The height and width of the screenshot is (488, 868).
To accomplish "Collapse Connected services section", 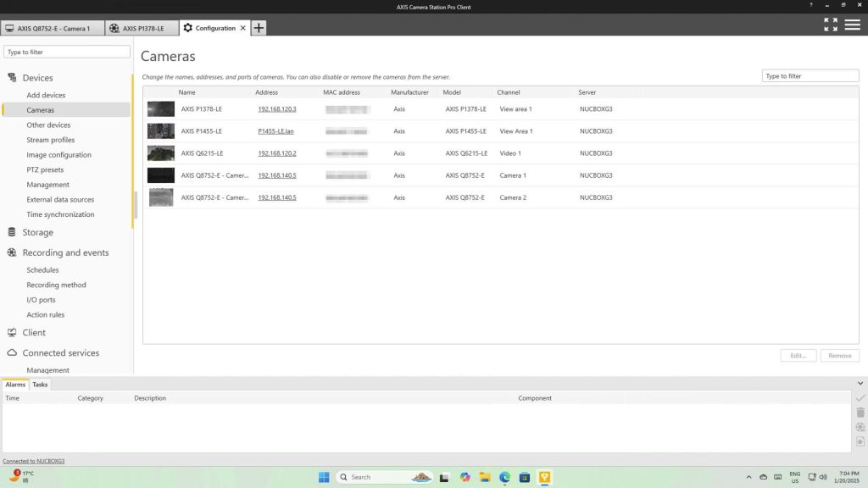I will coord(61,353).
